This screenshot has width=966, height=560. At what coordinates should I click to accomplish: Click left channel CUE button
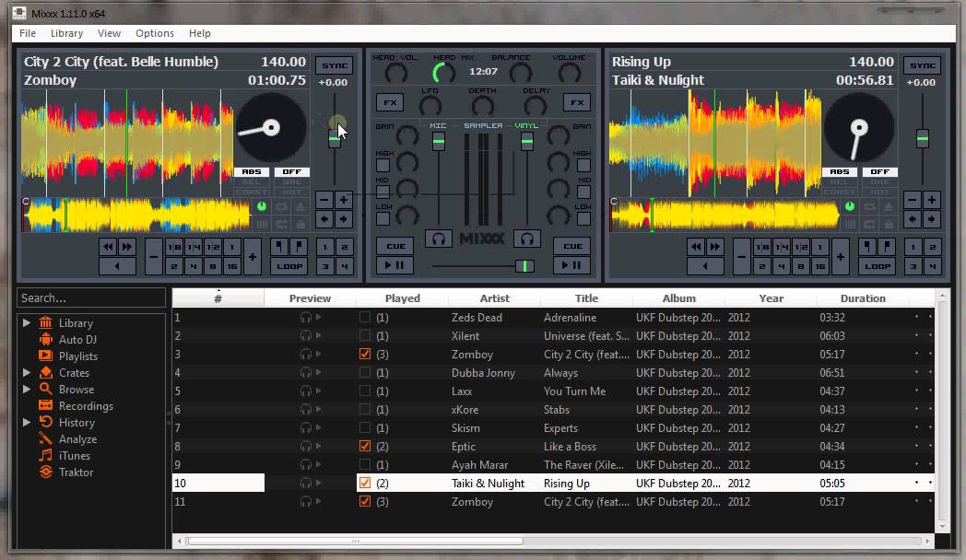[x=395, y=246]
